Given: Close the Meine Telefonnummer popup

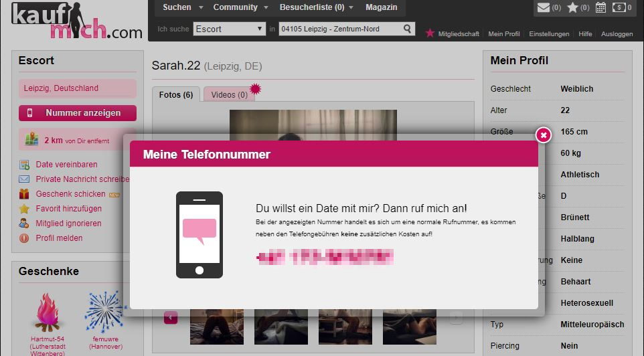Looking at the screenshot, I should 544,135.
